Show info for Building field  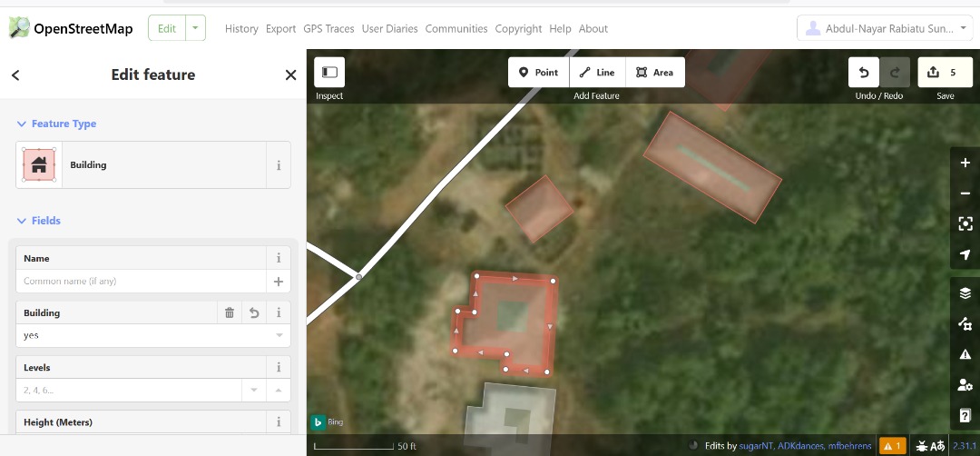279,312
